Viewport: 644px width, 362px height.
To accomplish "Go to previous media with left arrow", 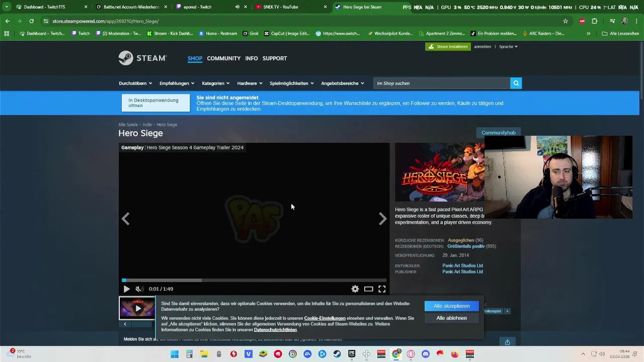I will [x=126, y=219].
